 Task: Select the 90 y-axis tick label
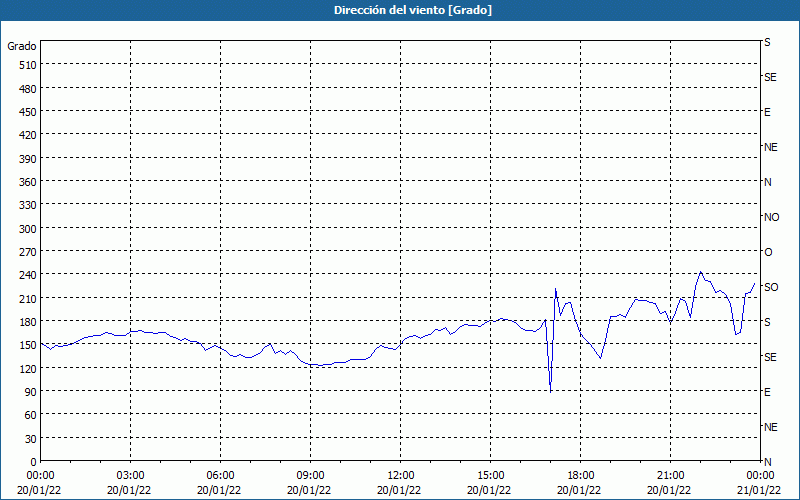click(x=31, y=392)
